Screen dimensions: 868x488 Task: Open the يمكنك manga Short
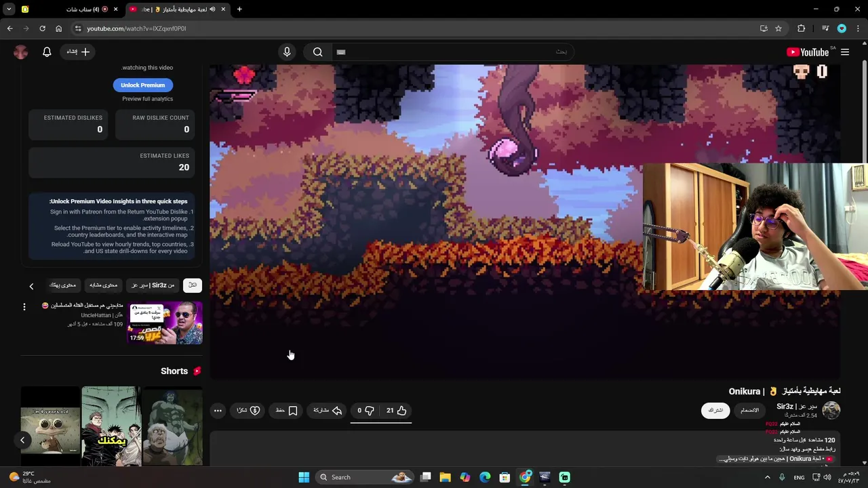pyautogui.click(x=111, y=426)
